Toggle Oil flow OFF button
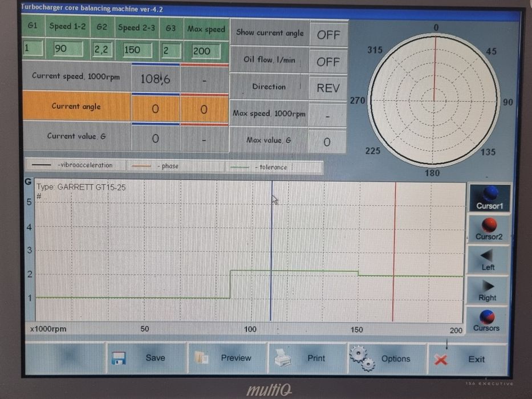This screenshot has width=532, height=399. tap(328, 62)
